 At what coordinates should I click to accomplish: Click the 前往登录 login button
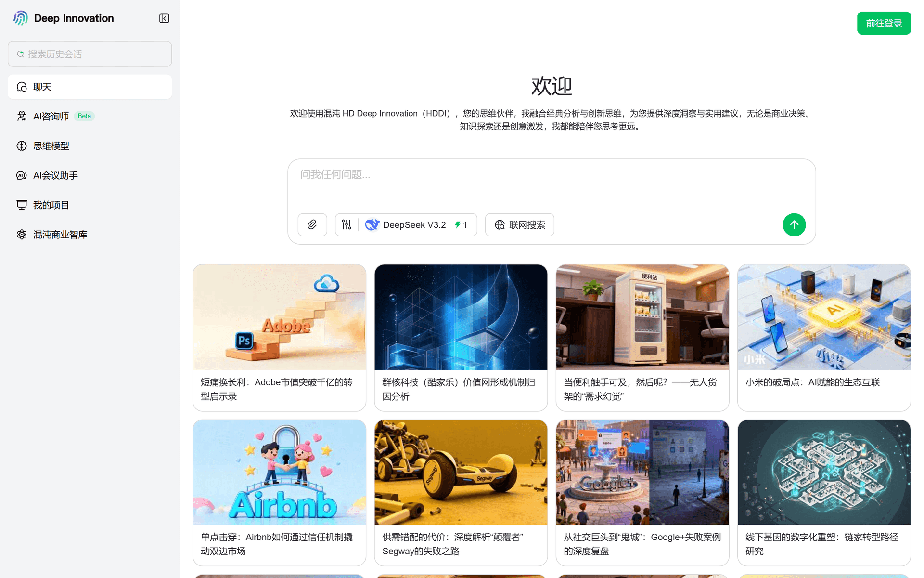click(x=884, y=23)
